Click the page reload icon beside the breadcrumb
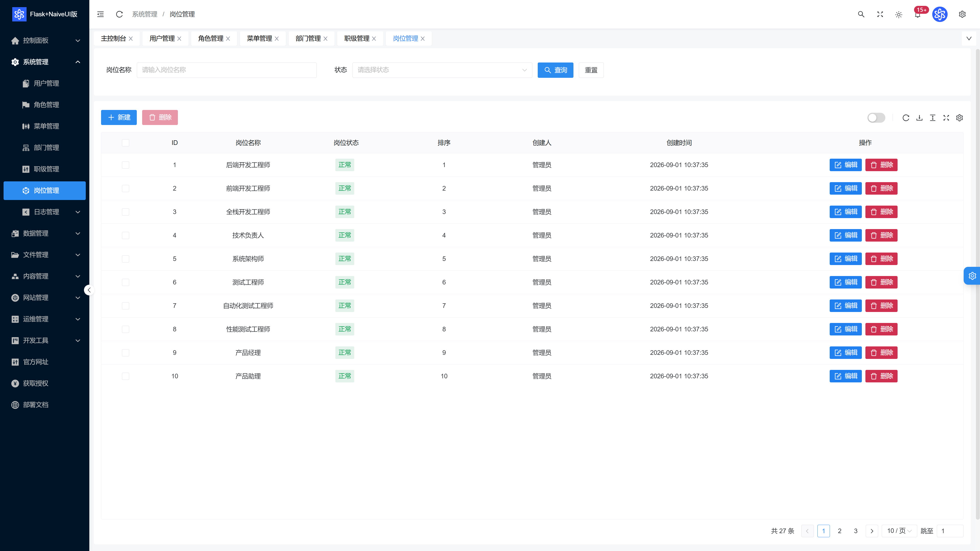Image resolution: width=980 pixels, height=551 pixels. pos(119,14)
